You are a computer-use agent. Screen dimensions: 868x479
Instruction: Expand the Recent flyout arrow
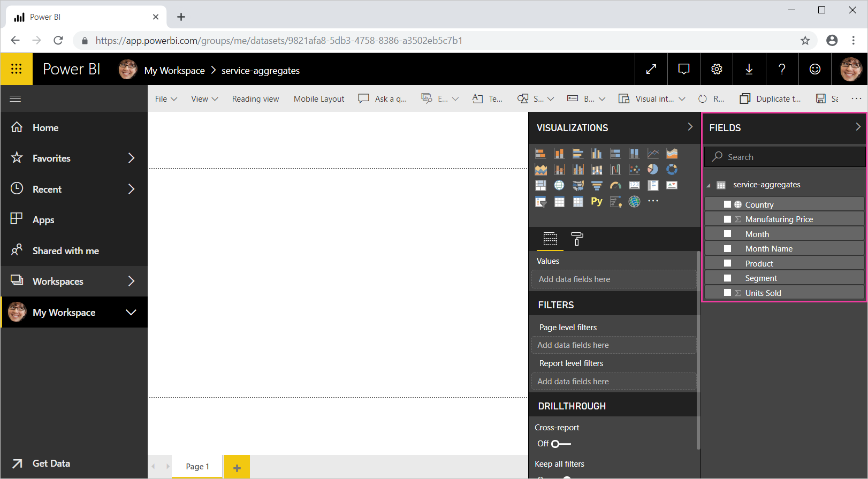point(131,189)
